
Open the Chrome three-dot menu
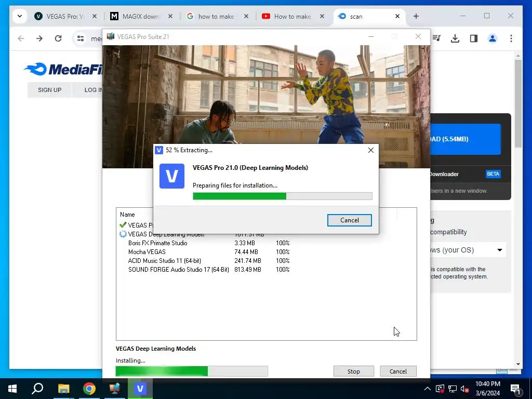(511, 38)
